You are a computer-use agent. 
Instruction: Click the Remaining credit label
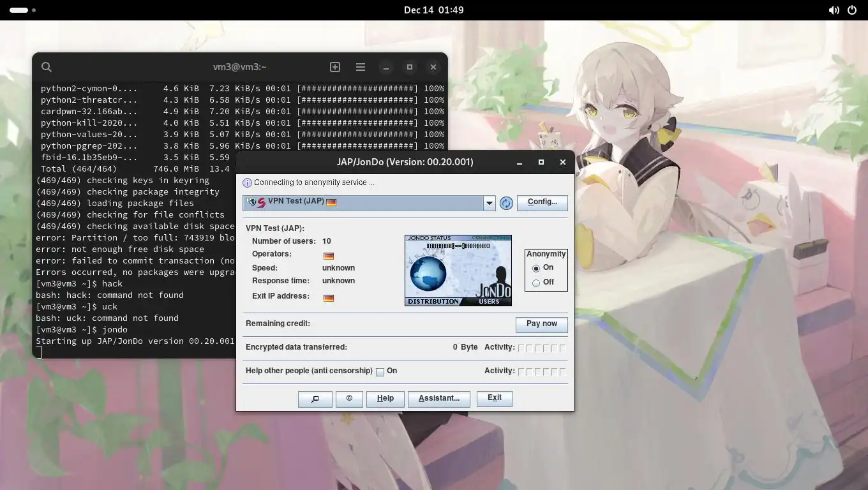(278, 323)
